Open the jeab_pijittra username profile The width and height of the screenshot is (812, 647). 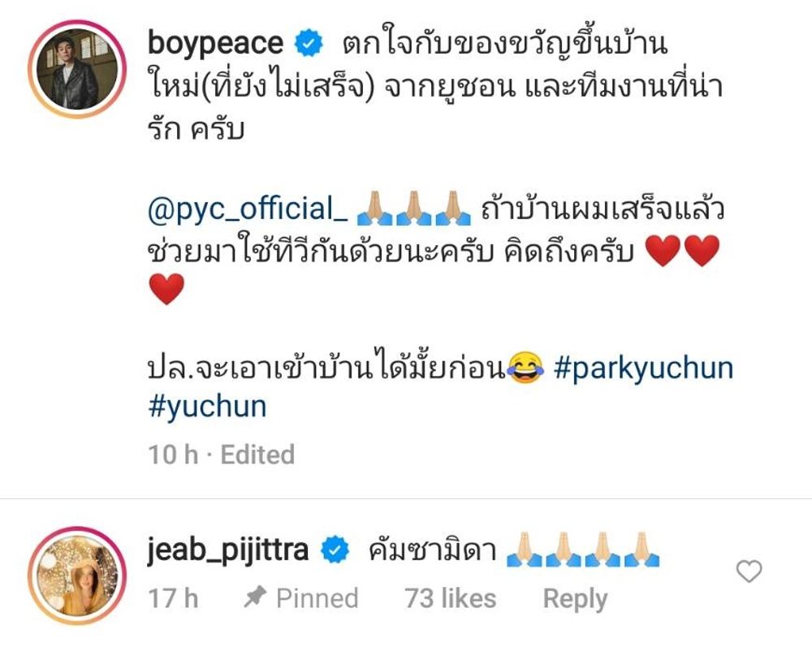point(228,550)
